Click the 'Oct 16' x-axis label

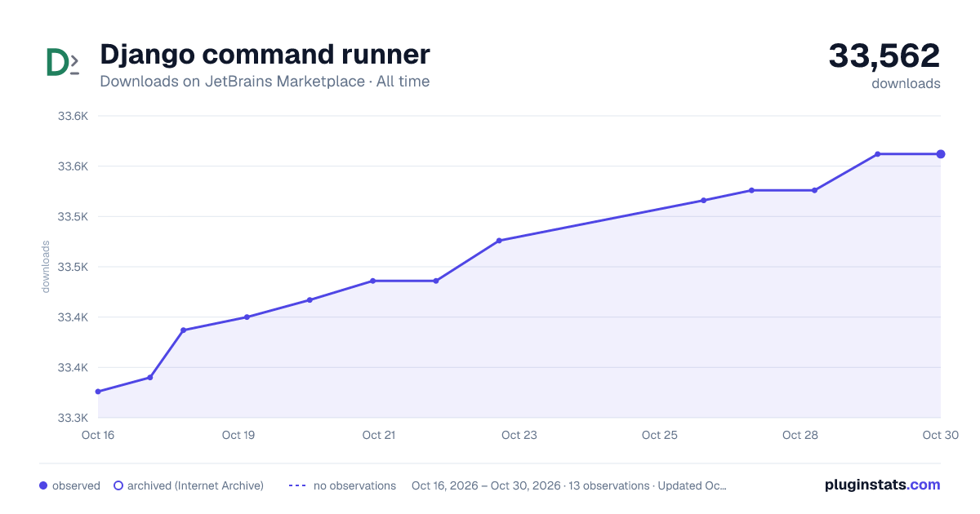(x=98, y=435)
